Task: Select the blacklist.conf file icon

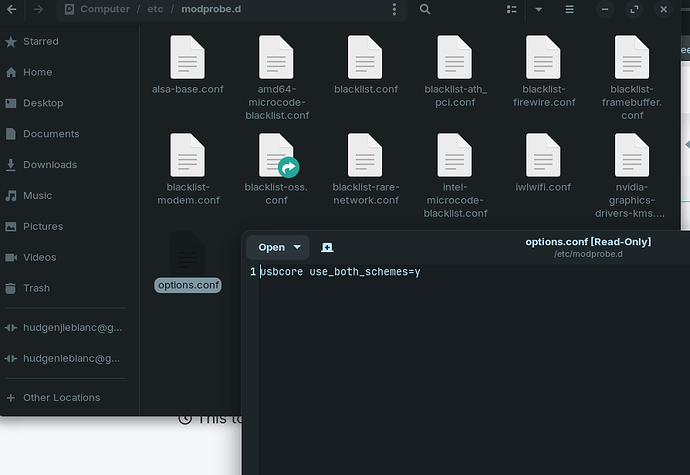Action: [365, 57]
